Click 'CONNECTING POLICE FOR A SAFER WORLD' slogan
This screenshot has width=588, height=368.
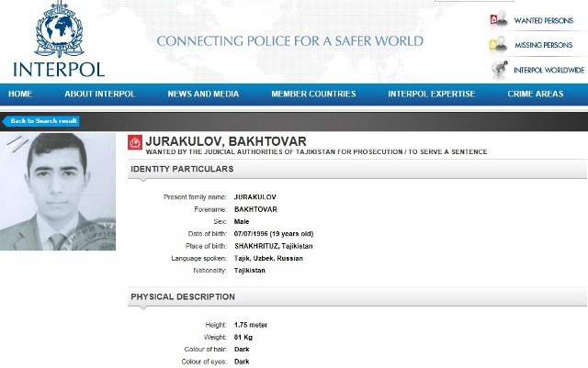290,41
